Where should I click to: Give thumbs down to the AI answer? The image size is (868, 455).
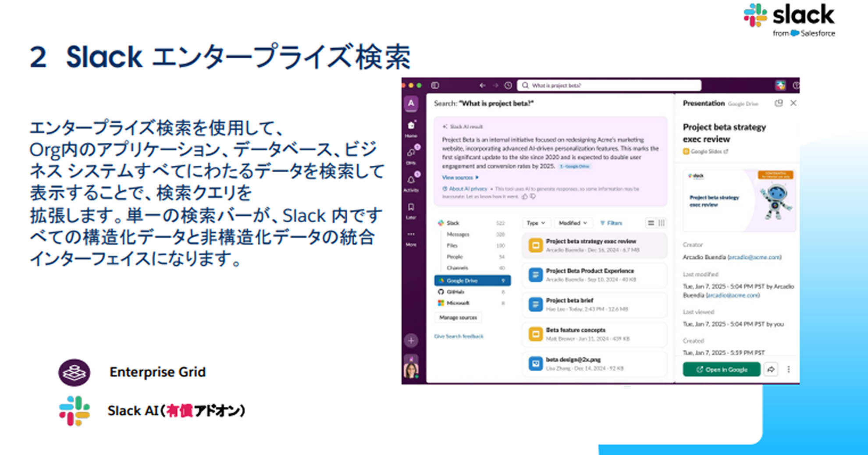pos(533,196)
